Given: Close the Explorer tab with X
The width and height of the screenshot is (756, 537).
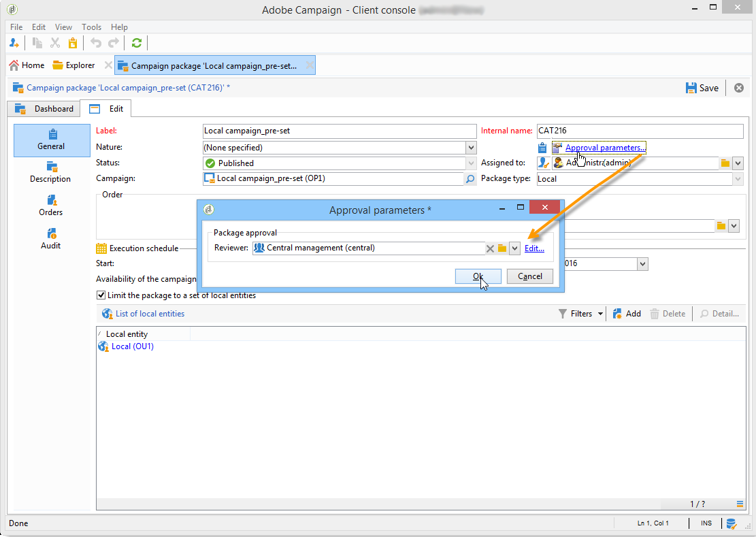Looking at the screenshot, I should pos(108,65).
